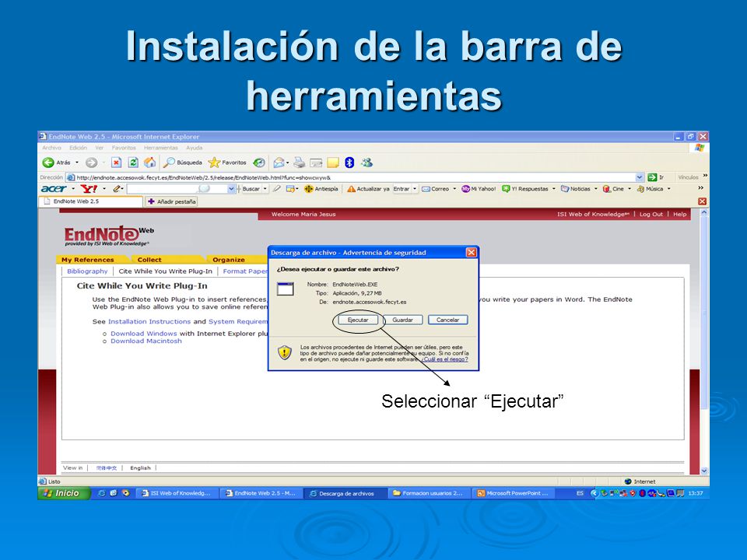Image resolution: width=747 pixels, height=560 pixels.
Task: Open the address bar dropdown arrow
Action: [x=640, y=177]
